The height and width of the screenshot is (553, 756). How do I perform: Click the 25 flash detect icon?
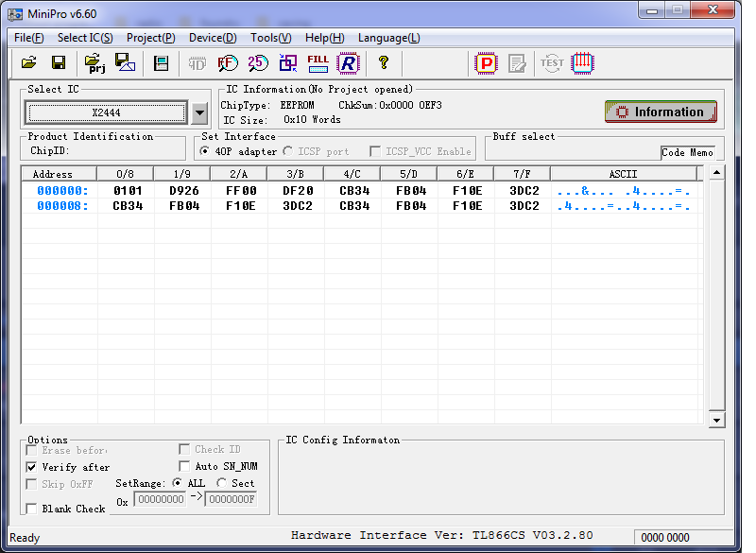click(x=258, y=63)
